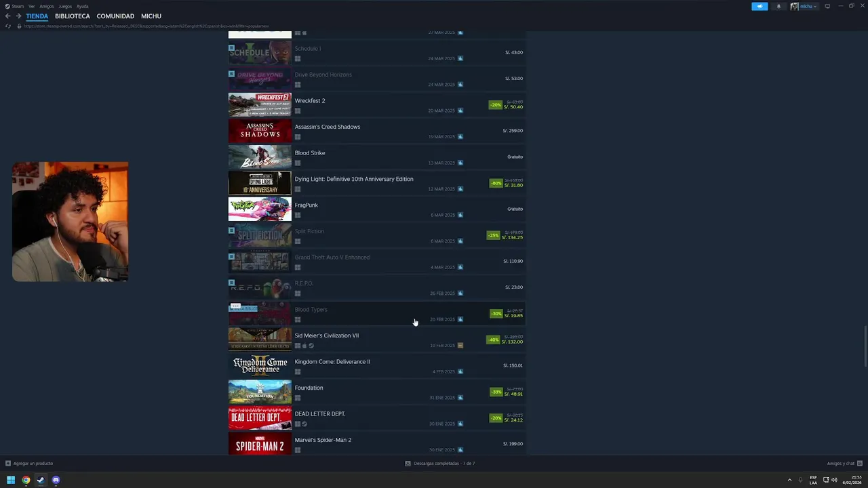Image resolution: width=868 pixels, height=488 pixels.
Task: Click the Foundation game thumbnail
Action: (x=260, y=392)
